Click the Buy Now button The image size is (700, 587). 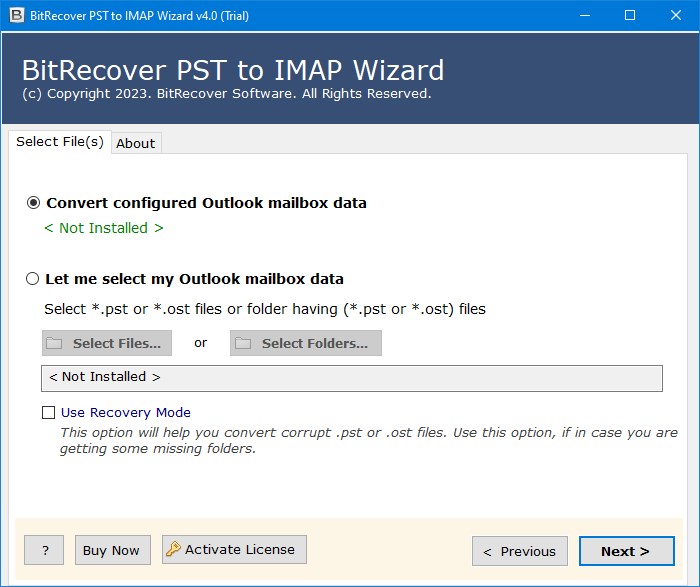(x=112, y=550)
